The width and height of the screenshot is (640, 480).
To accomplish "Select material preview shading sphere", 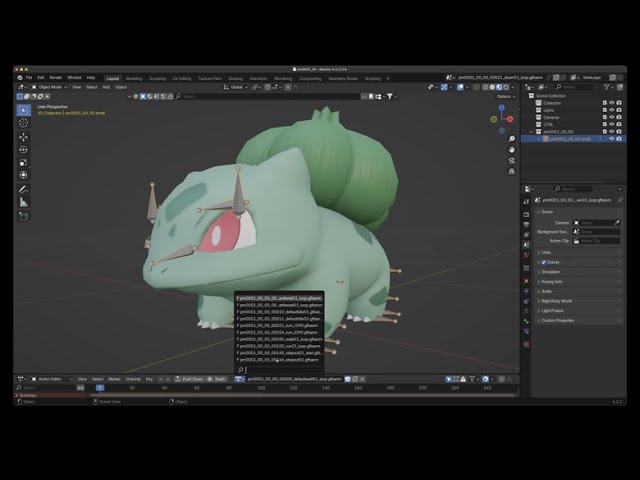I will coord(499,87).
